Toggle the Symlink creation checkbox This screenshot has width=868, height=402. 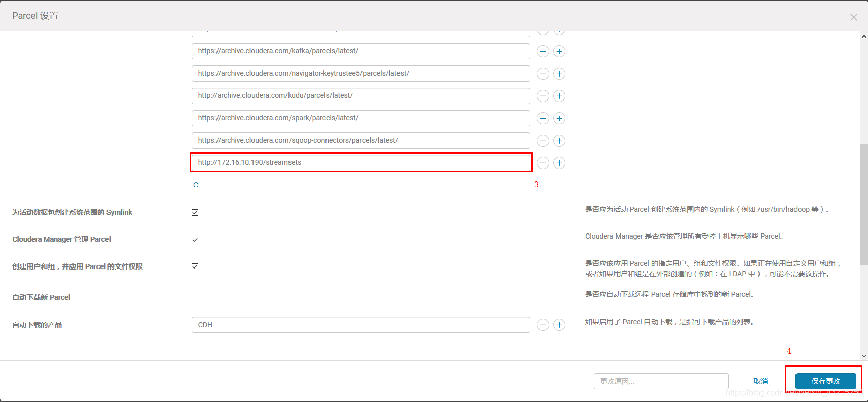195,212
